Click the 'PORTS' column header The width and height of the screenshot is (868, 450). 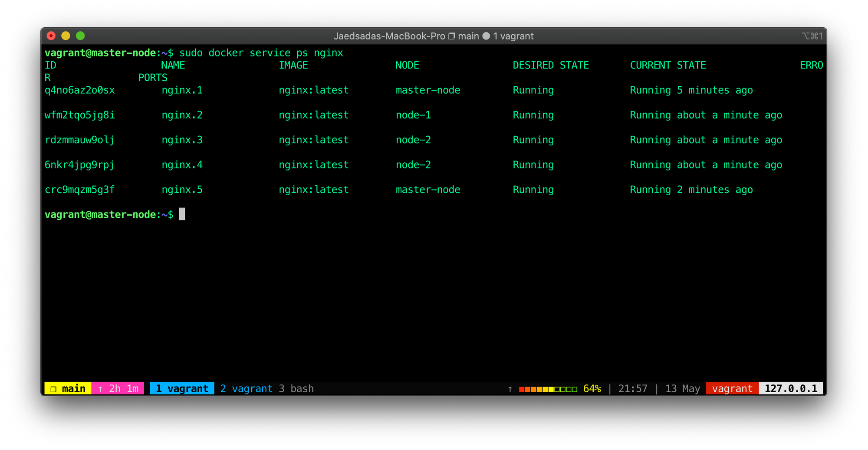[x=153, y=78]
